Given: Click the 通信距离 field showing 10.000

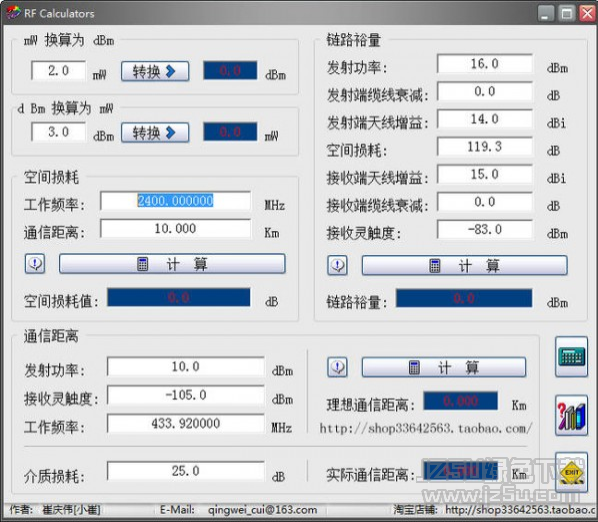Looking at the screenshot, I should (x=175, y=228).
